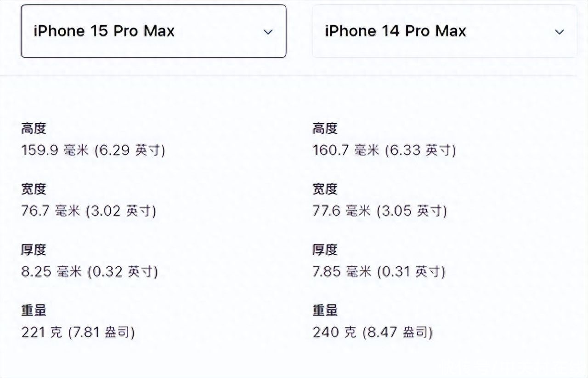
Task: Select the 厚度 label under iPhone 15 Pro Max
Action: pyautogui.click(x=34, y=250)
